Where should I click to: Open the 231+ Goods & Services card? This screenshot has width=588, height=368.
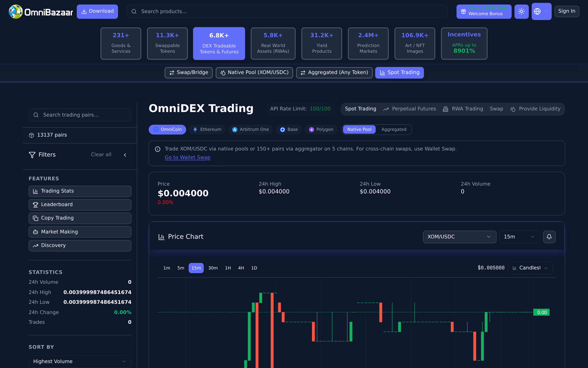(x=121, y=44)
